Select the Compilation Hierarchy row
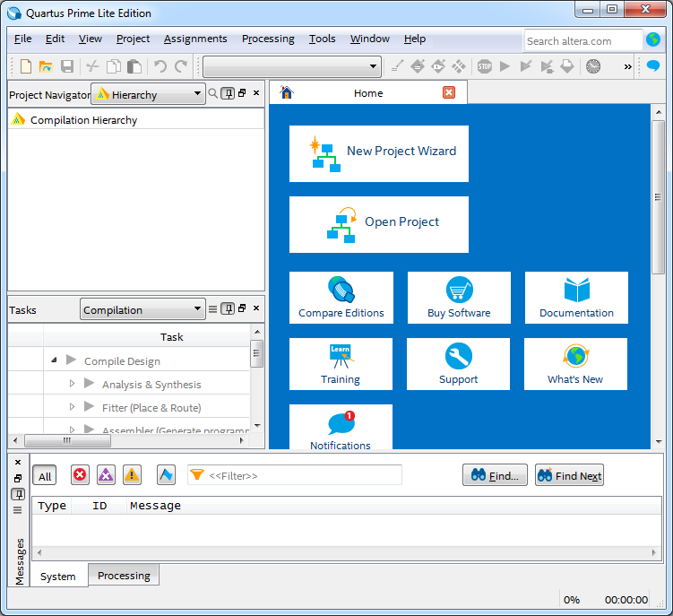The image size is (673, 616). [x=136, y=120]
